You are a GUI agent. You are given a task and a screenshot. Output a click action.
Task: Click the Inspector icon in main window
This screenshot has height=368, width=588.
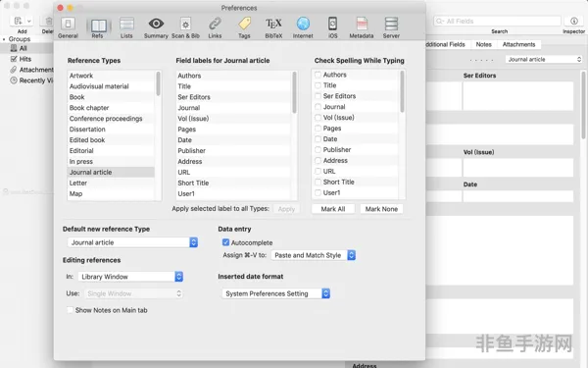pos(573,21)
